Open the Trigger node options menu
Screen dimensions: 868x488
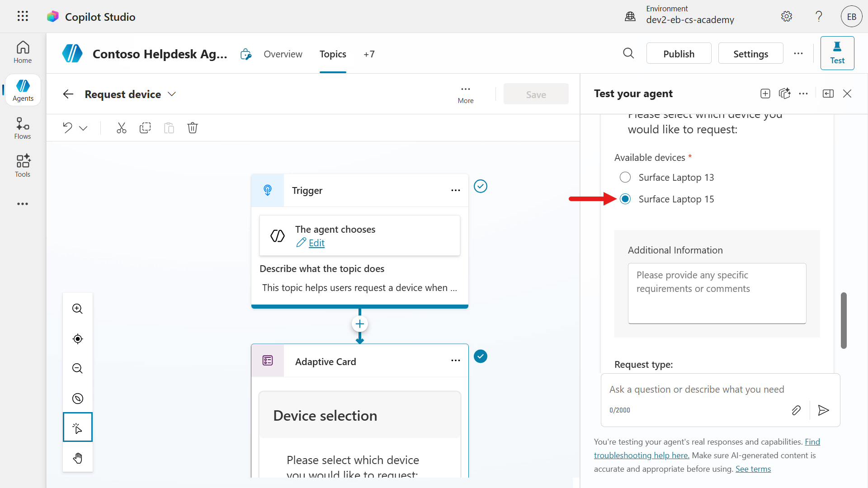coord(455,190)
